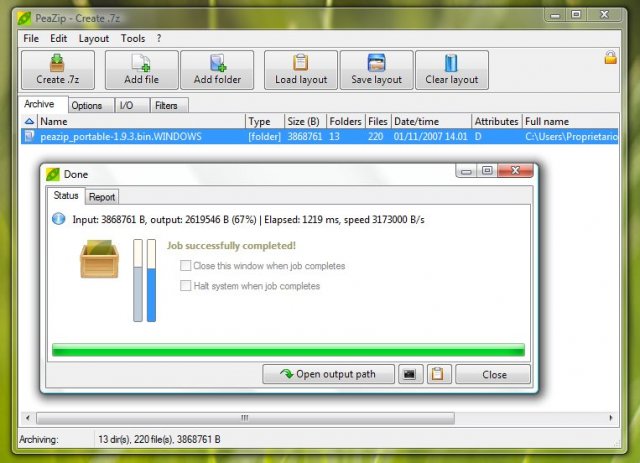This screenshot has height=463, width=640.
Task: Sort by the Attributes column header
Action: [497, 121]
